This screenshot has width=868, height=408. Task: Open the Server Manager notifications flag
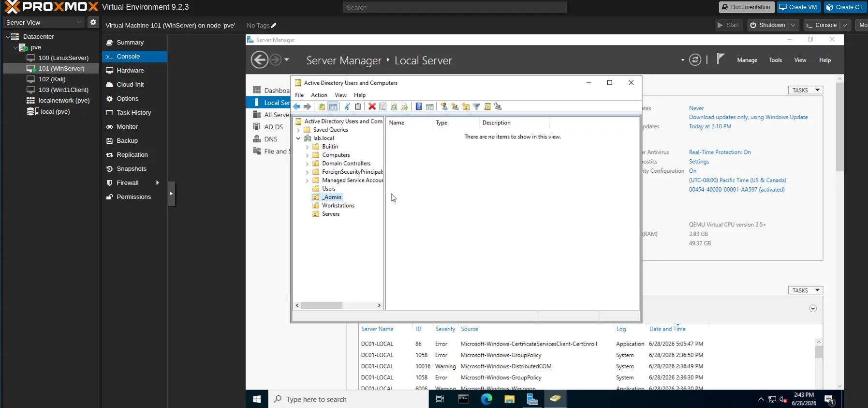[x=720, y=59]
